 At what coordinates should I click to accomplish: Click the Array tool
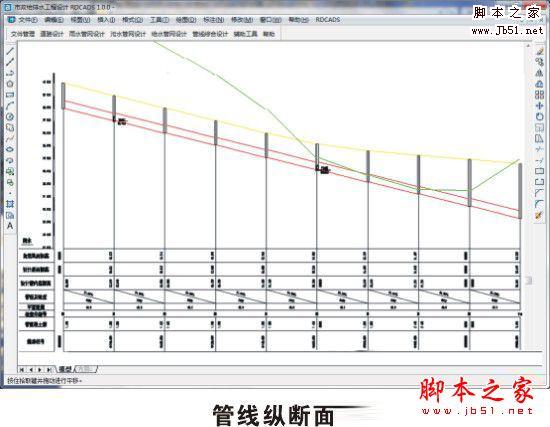coord(539,95)
